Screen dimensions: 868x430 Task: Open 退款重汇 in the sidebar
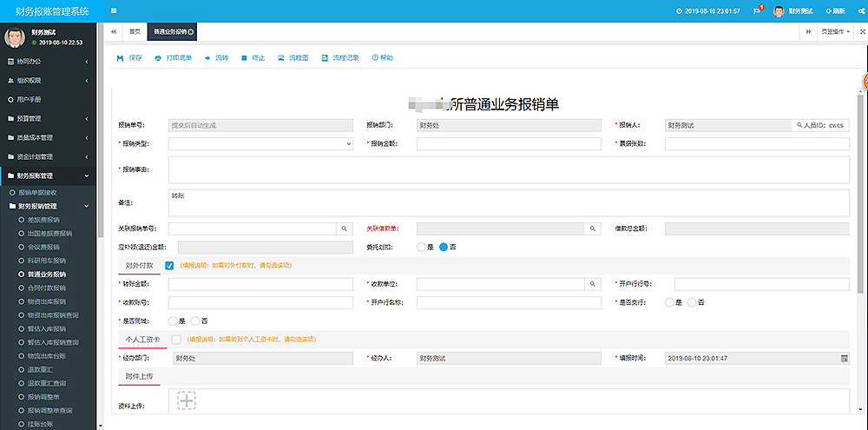pyautogui.click(x=40, y=369)
